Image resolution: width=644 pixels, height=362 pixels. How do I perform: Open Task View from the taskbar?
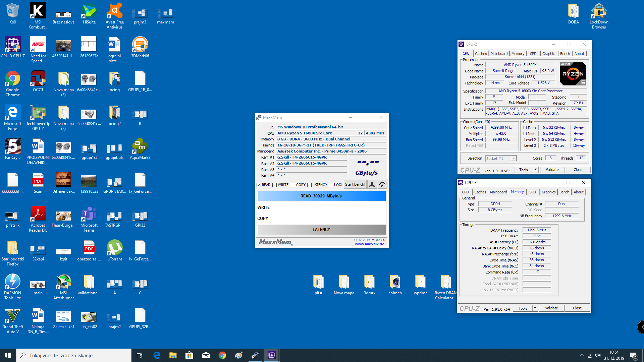[x=140, y=355]
